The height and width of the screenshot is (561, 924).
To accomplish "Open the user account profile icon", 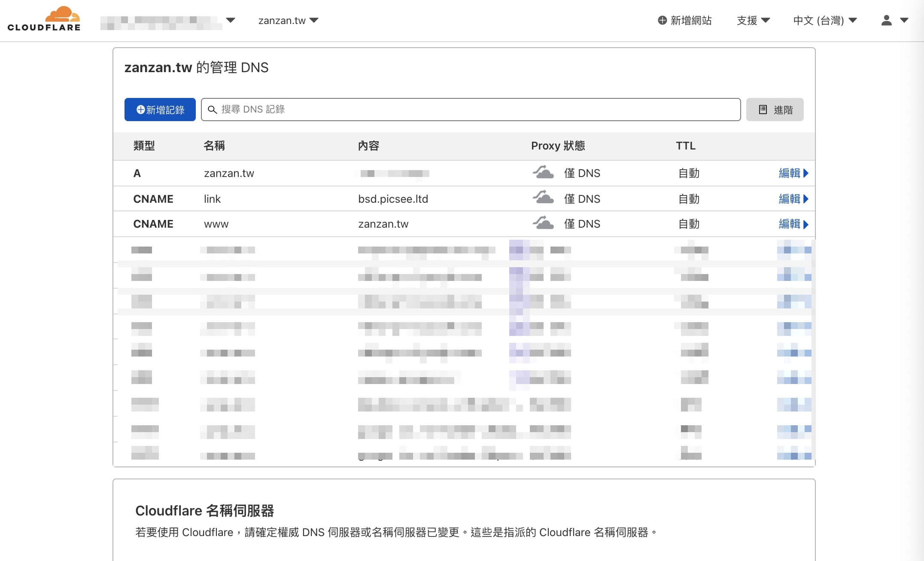I will tap(887, 20).
